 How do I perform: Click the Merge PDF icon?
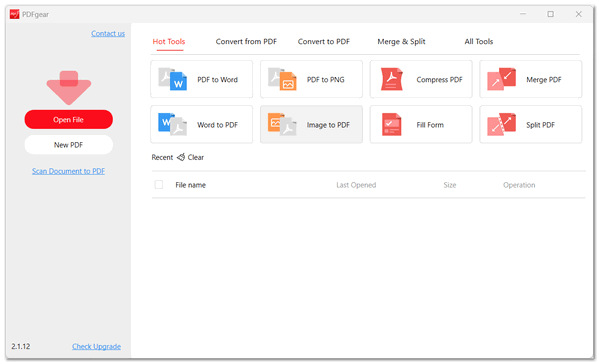pos(502,79)
